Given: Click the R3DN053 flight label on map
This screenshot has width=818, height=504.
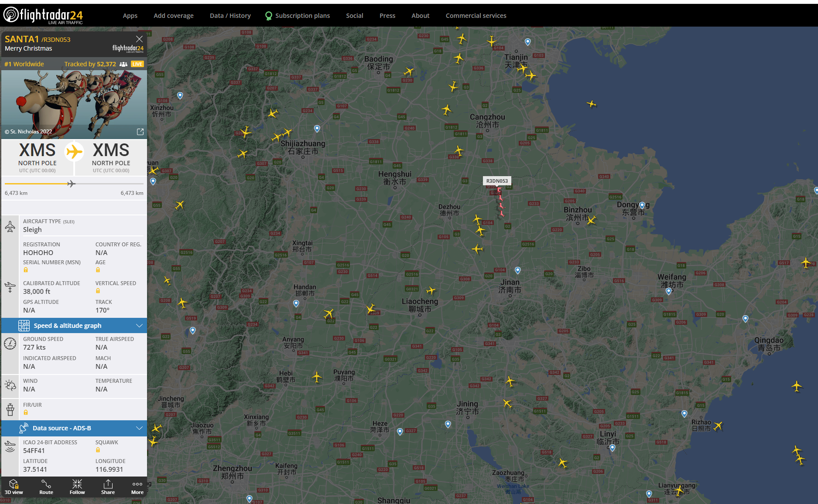Looking at the screenshot, I should pos(497,181).
